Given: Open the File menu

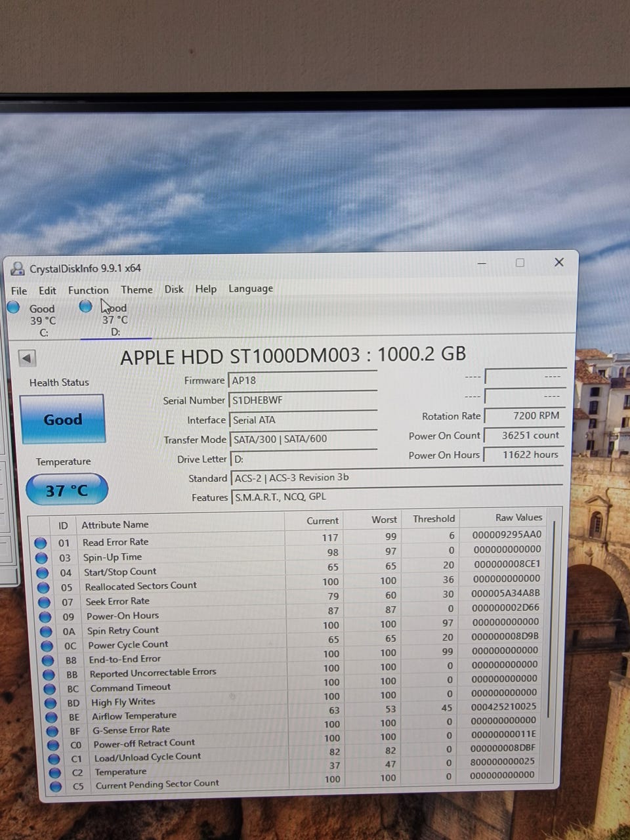Looking at the screenshot, I should 19,291.
